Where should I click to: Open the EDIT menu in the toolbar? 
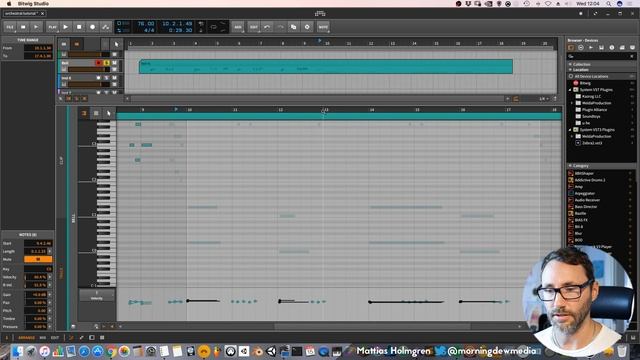click(x=253, y=27)
